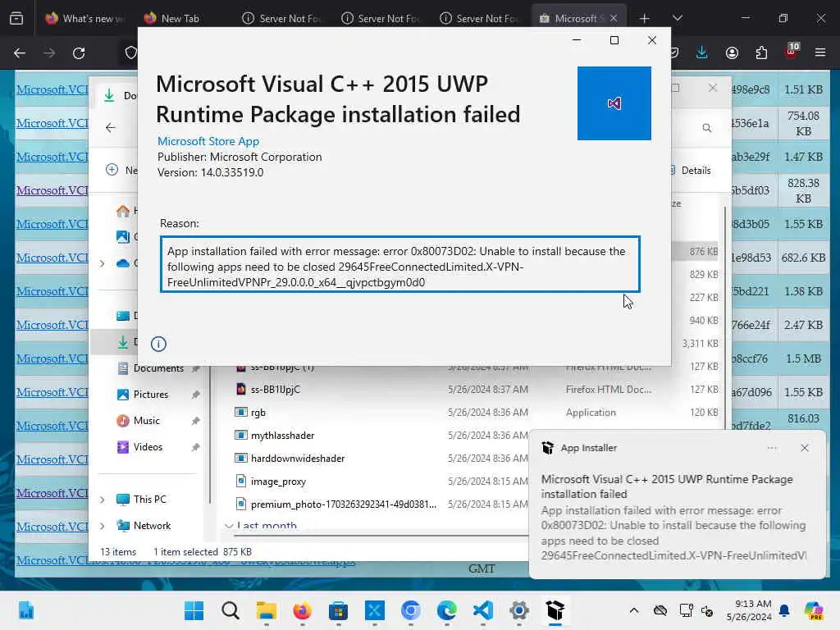Image resolution: width=840 pixels, height=630 pixels.
Task: Open Firefox View icon
Action: 16,18
